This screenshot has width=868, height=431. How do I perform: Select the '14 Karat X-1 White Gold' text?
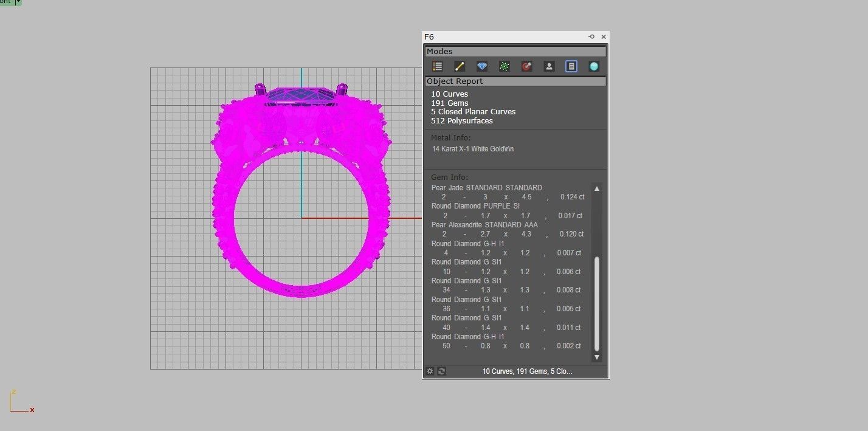pos(469,149)
